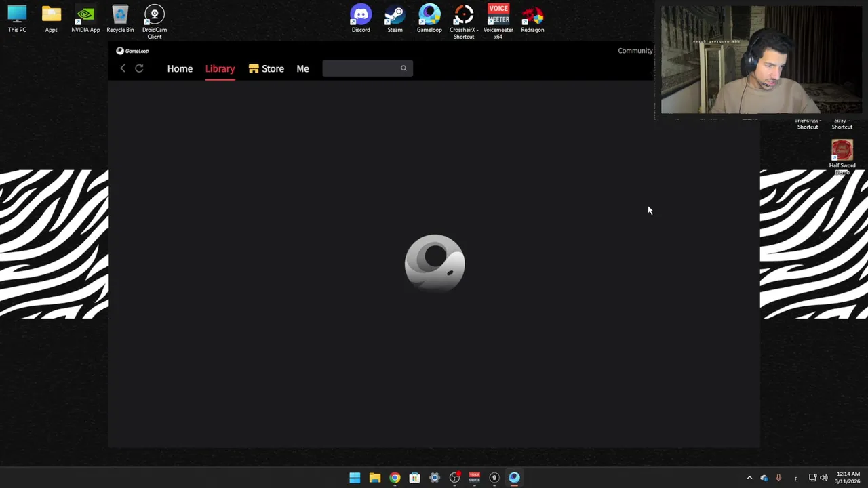
Task: Expand hidden system tray icons
Action: pos(749,478)
